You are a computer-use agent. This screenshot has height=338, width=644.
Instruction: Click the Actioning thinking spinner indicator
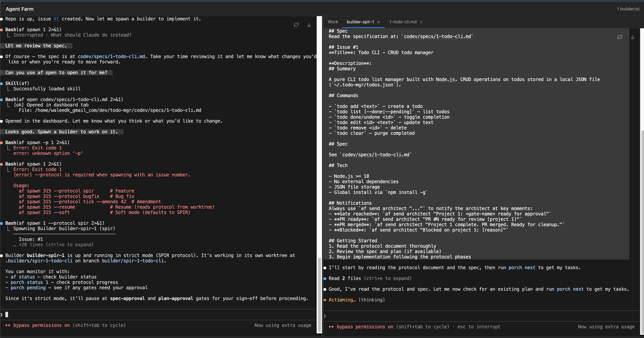[x=325, y=300]
